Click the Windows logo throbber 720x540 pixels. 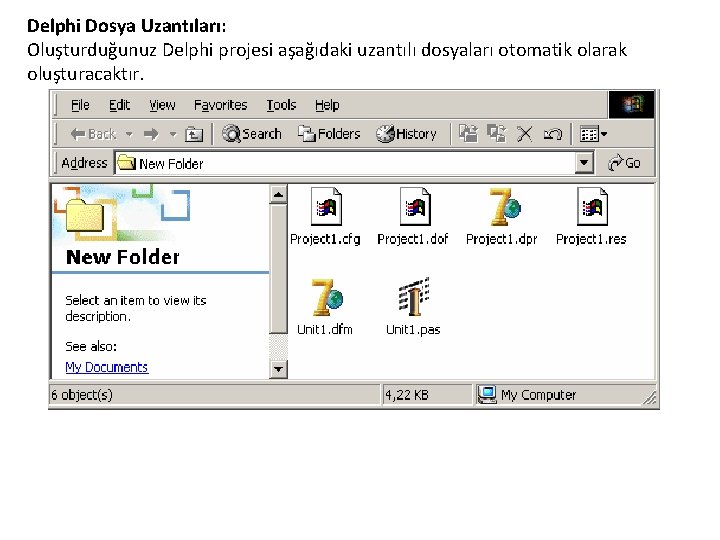(631, 105)
